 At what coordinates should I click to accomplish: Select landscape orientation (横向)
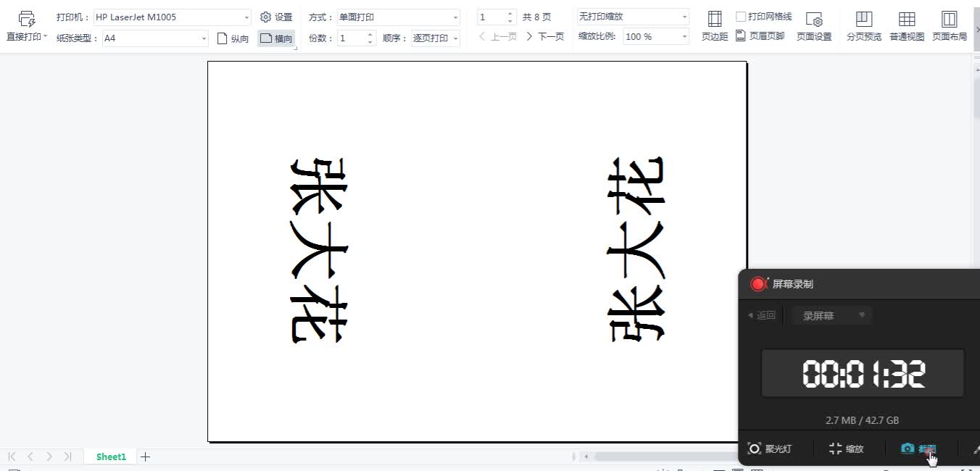coord(276,38)
